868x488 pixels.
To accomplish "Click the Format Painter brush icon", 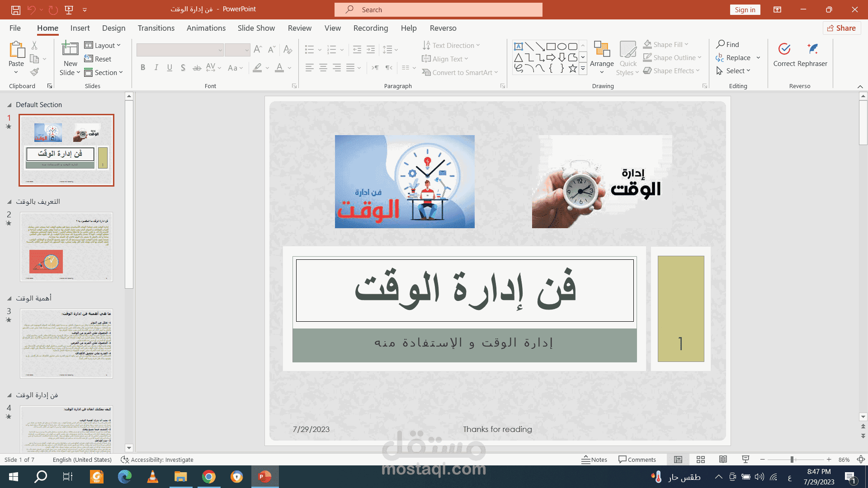I will pyautogui.click(x=34, y=72).
